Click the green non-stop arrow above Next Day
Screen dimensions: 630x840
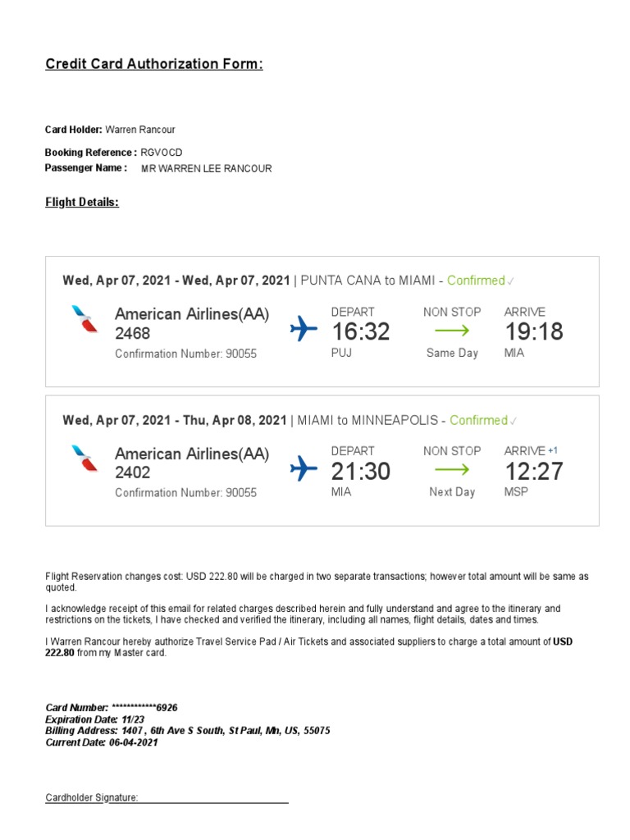(452, 470)
